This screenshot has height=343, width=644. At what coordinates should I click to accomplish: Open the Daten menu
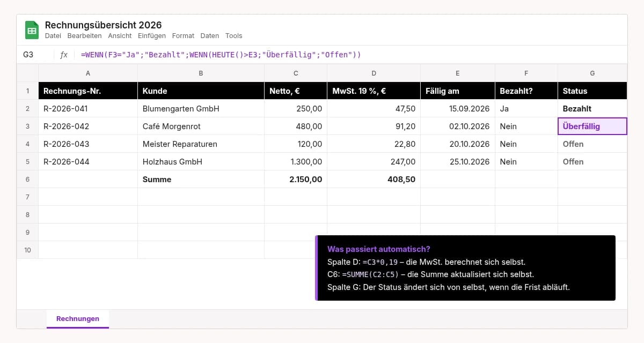pyautogui.click(x=210, y=36)
